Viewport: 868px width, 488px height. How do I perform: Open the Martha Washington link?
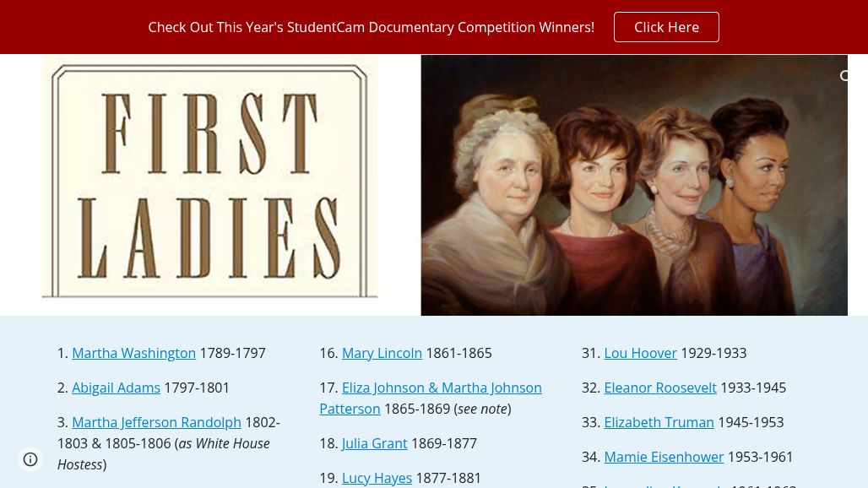(x=133, y=353)
